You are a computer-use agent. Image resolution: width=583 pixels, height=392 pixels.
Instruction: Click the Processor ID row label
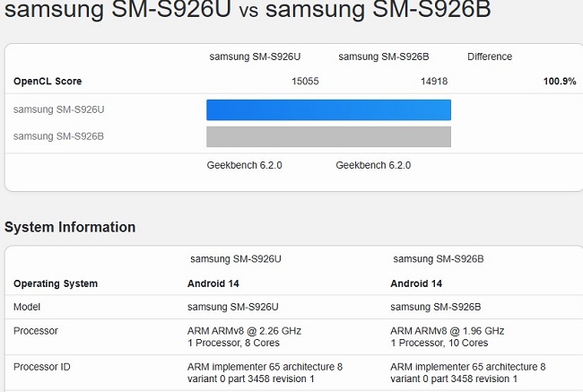click(x=41, y=367)
